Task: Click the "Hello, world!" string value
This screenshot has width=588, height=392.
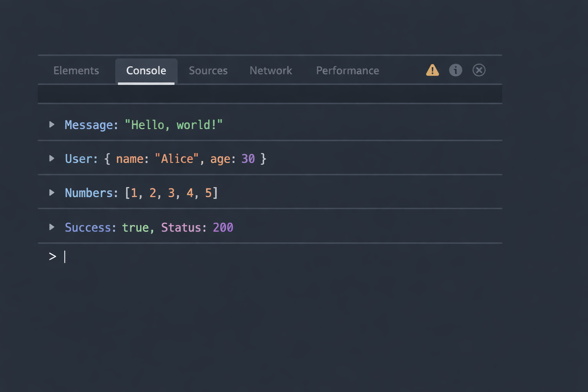Action: click(173, 125)
